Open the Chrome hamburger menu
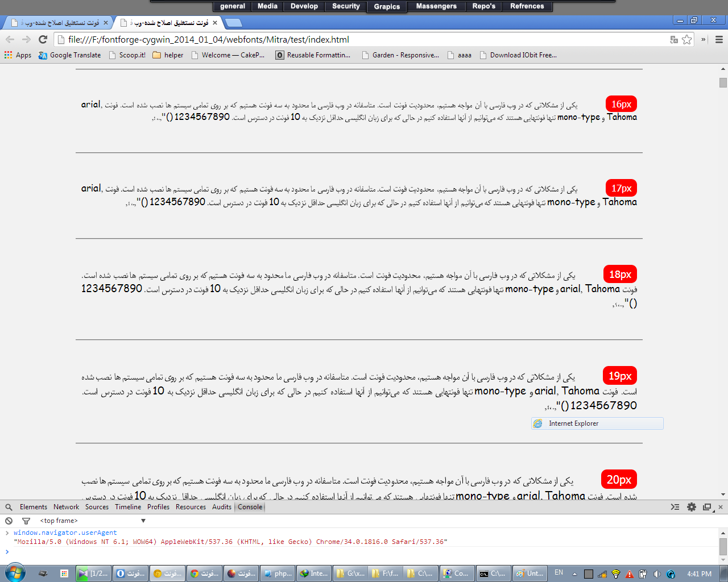Screen dimensions: 728x582 click(x=719, y=39)
